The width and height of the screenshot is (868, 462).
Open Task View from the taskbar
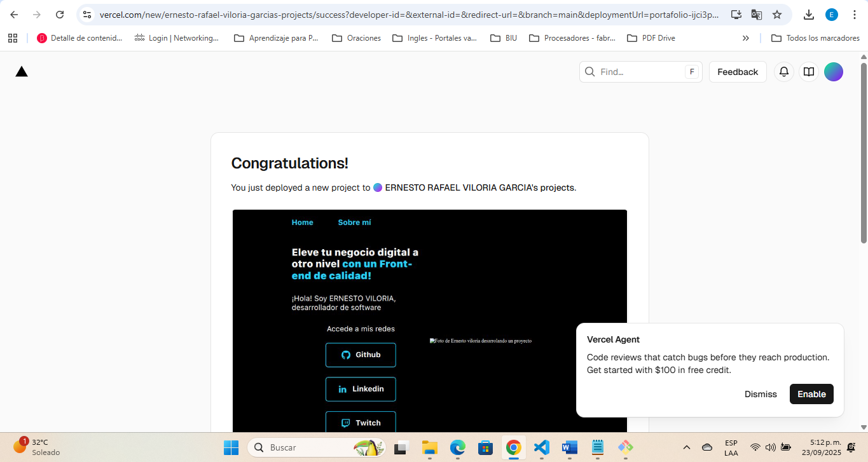pyautogui.click(x=401, y=447)
